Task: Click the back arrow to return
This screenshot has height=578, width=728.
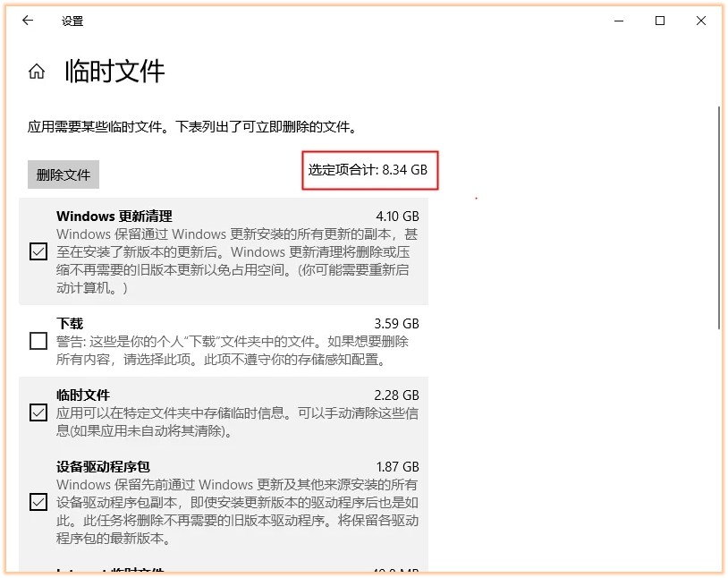Action: click(27, 21)
